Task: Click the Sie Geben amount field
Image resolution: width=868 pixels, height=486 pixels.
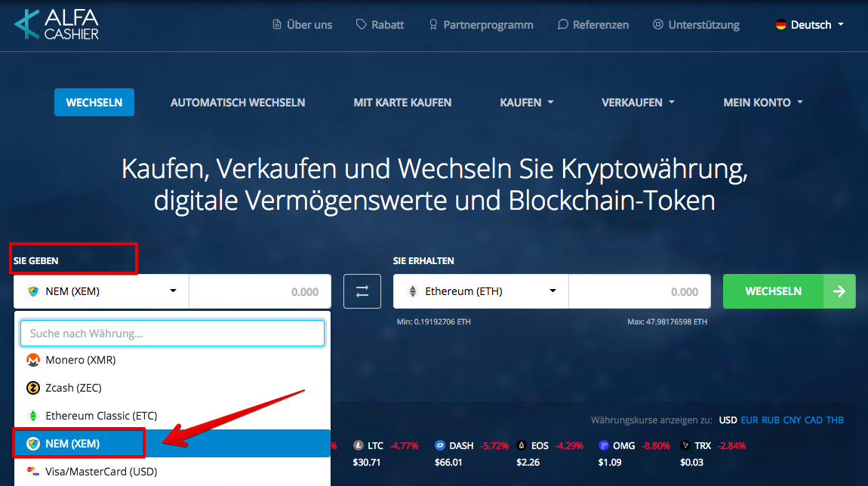Action: click(x=260, y=291)
